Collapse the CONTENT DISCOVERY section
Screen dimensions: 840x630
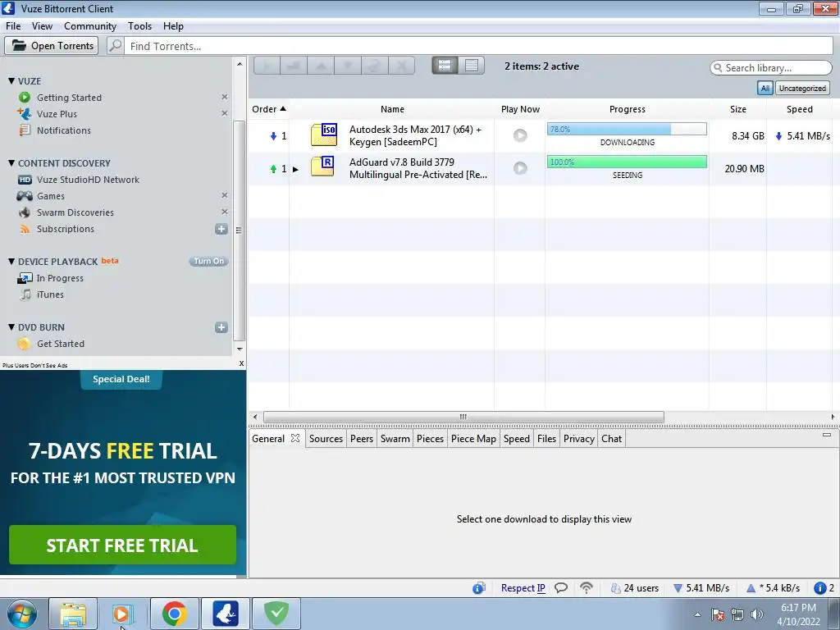[11, 163]
